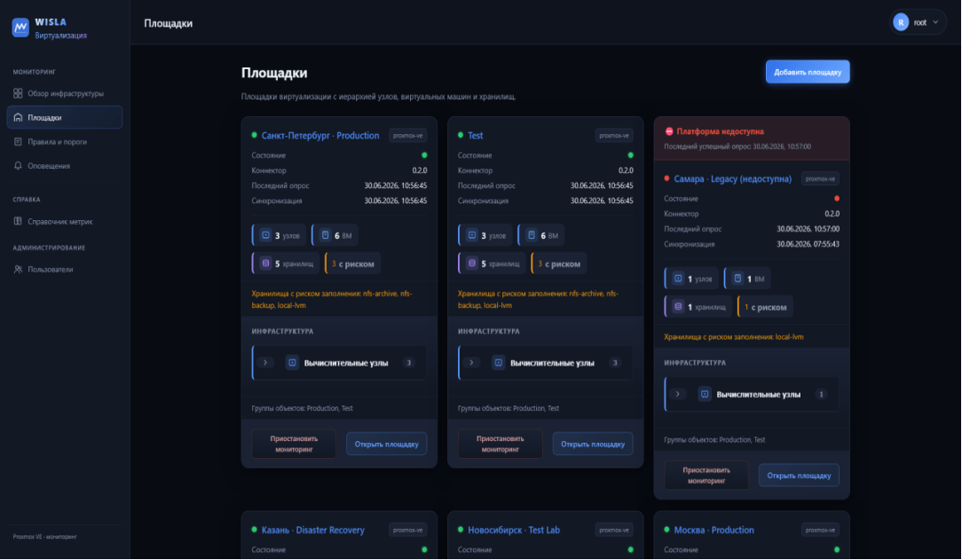Click the WISLA logo icon
This screenshot has width=962, height=560.
point(20,28)
